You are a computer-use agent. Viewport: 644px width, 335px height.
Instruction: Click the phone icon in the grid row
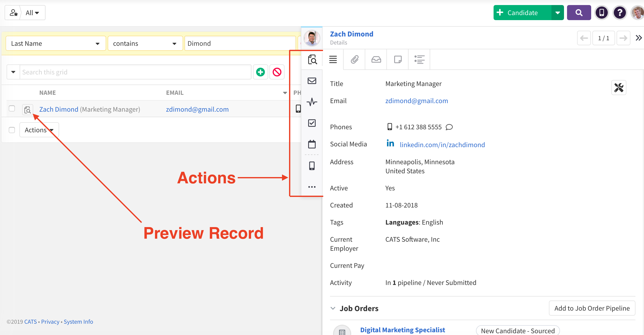[298, 108]
